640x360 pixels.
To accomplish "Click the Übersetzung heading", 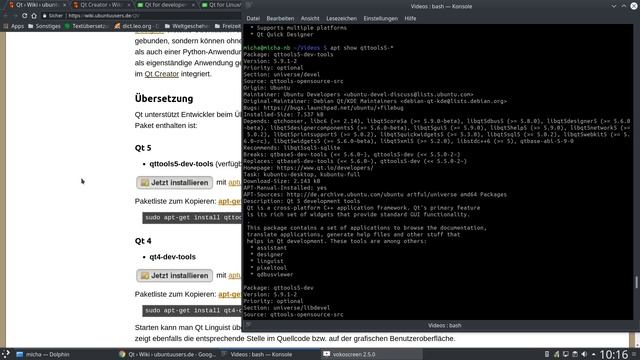I will [x=164, y=98].
